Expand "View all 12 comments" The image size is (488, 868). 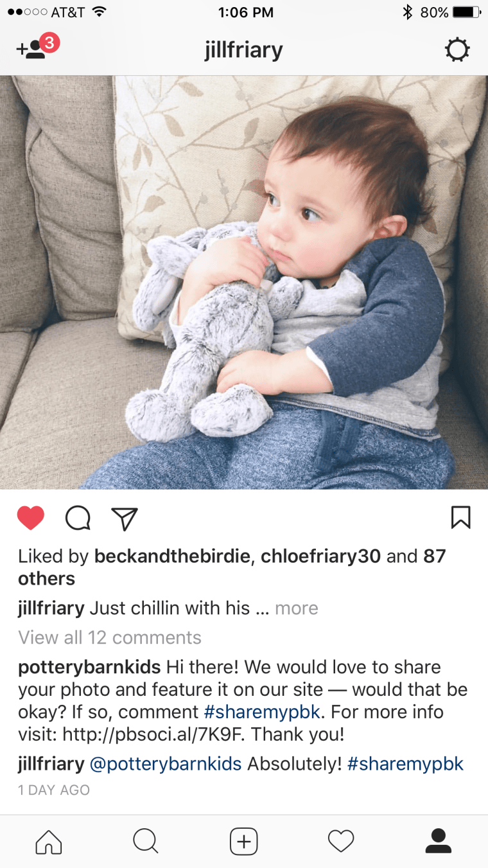[x=110, y=637]
